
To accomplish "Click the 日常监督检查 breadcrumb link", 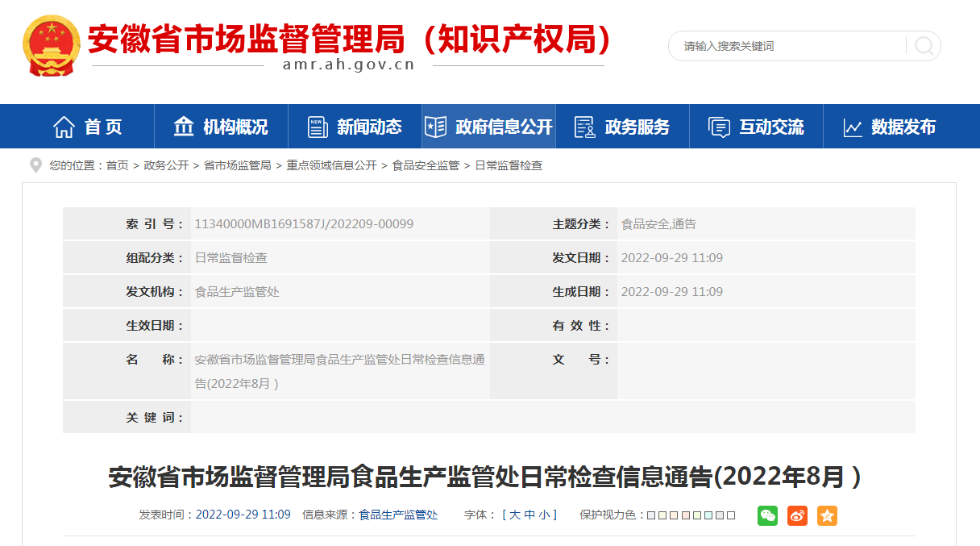I will (x=509, y=165).
